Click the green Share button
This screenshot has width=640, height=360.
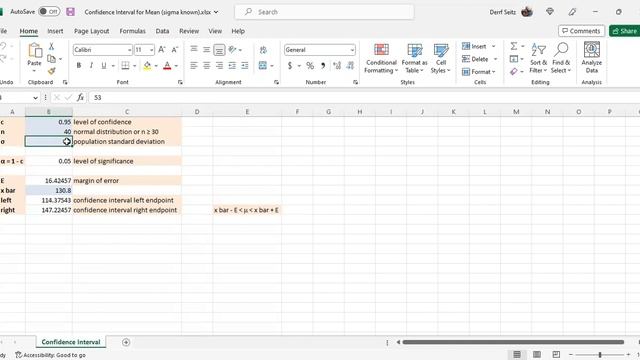pyautogui.click(x=624, y=31)
